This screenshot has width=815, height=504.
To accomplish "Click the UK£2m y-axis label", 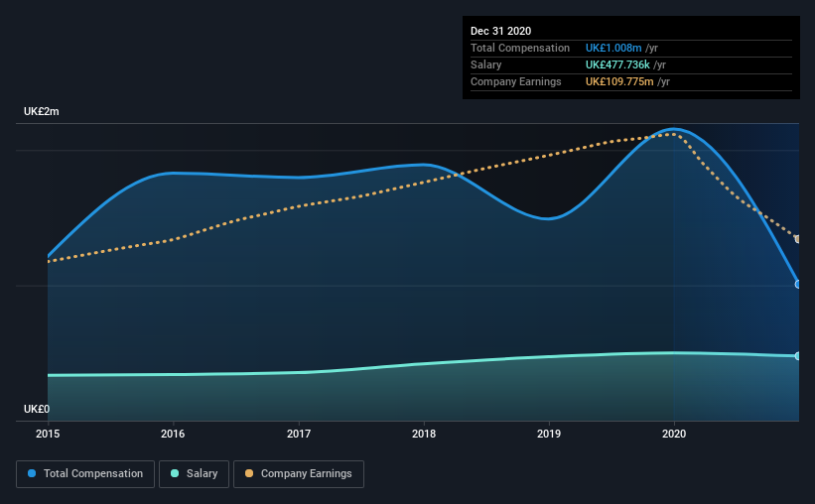I will (x=41, y=111).
